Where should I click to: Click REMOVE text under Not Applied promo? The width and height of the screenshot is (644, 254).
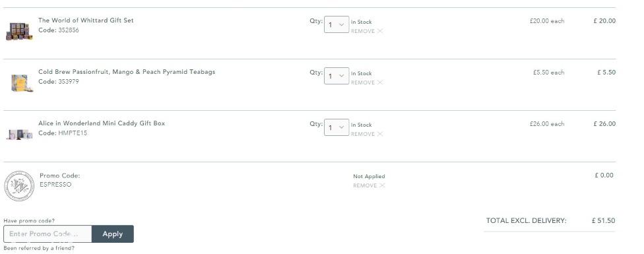point(365,185)
